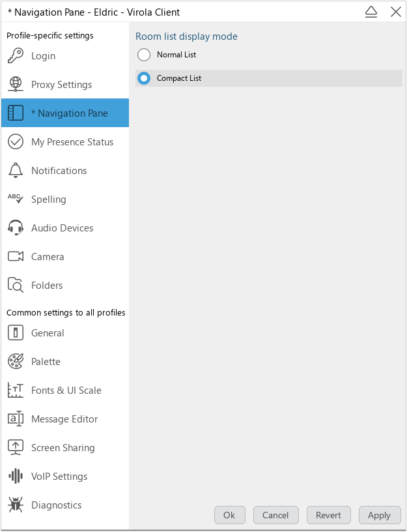The height and width of the screenshot is (532, 407).
Task: Click the checkmark icon for My Presence Status
Action: [16, 142]
